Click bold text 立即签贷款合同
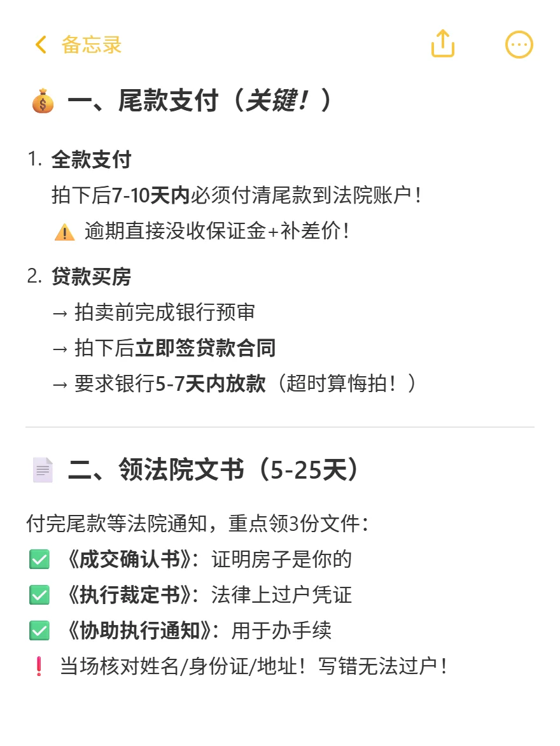The height and width of the screenshot is (746, 560). coord(206,348)
